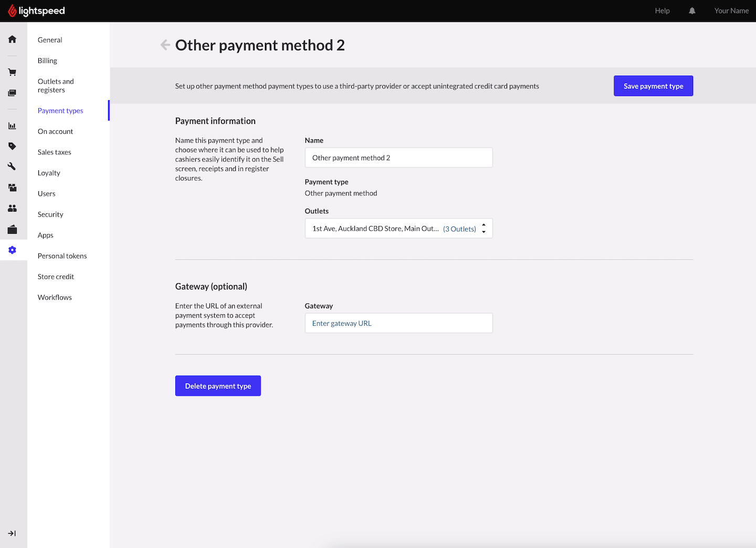The width and height of the screenshot is (756, 548).
Task: Click into the Name text field
Action: pyautogui.click(x=398, y=158)
